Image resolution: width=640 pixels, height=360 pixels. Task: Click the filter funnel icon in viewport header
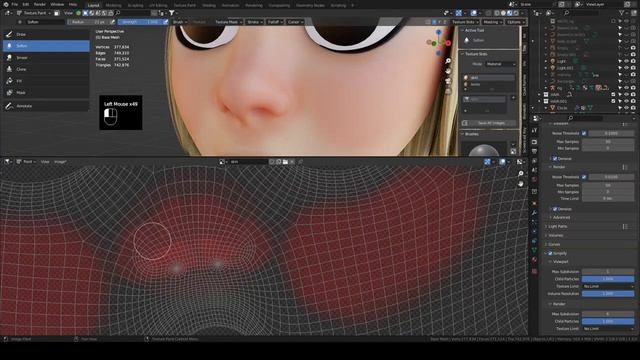pos(172,13)
